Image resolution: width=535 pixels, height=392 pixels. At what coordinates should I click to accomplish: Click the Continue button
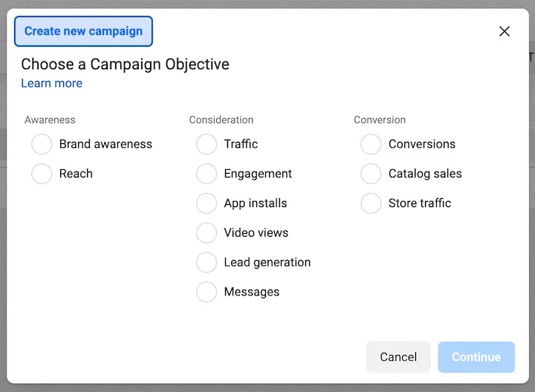tap(476, 357)
